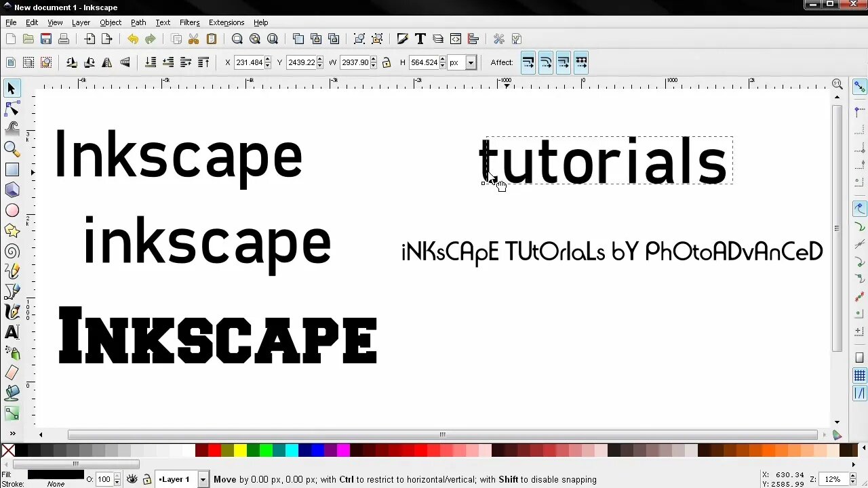Image resolution: width=868 pixels, height=488 pixels.
Task: Open the Extensions menu
Action: pyautogui.click(x=226, y=22)
